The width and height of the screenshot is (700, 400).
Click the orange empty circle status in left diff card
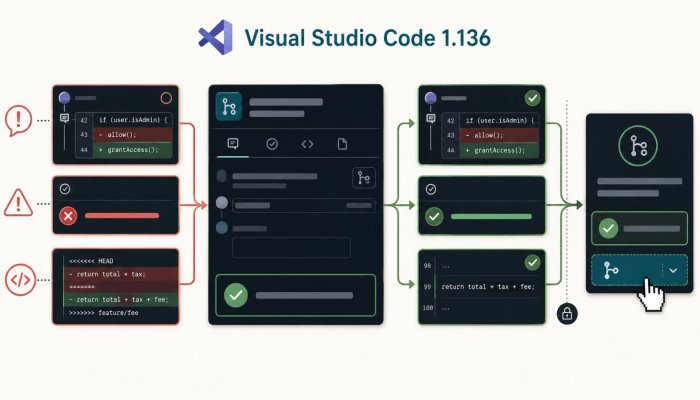166,98
